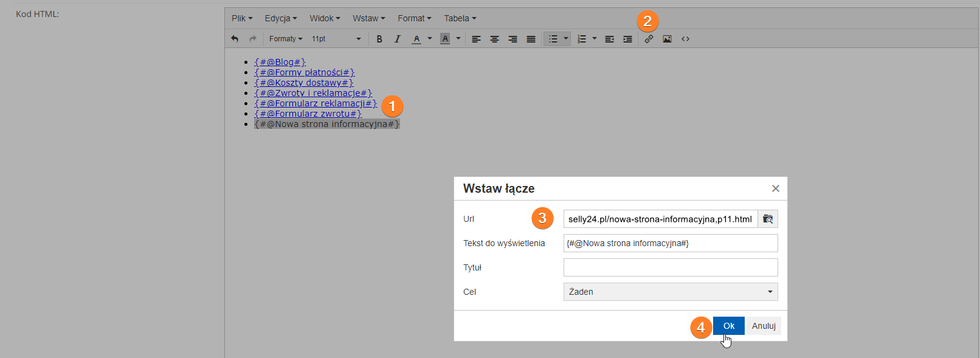Toggle bold formatting

click(x=379, y=39)
